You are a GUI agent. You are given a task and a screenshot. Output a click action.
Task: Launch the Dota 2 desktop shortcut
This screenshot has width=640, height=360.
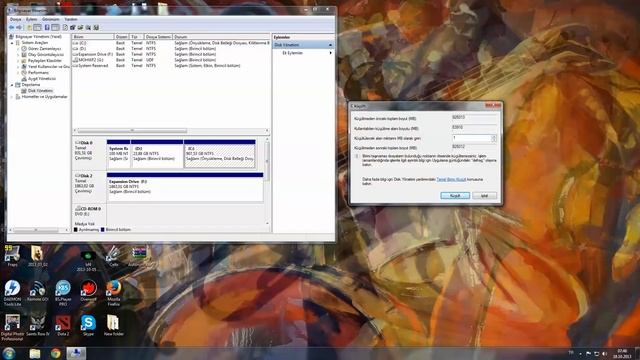[x=63, y=325]
